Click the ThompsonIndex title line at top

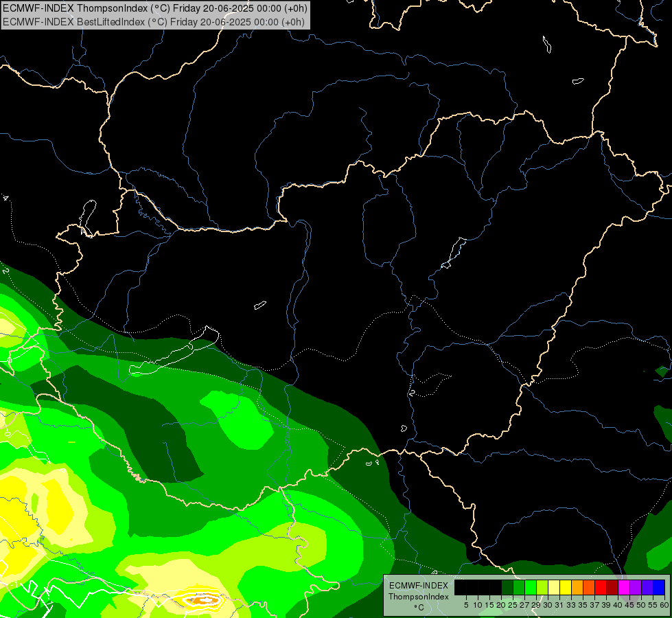tap(154, 8)
